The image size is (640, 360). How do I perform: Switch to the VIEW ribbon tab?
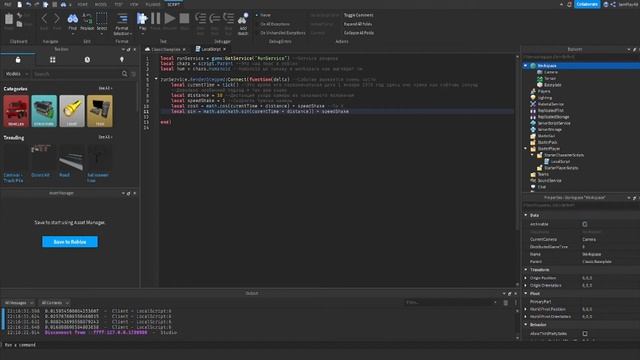click(x=134, y=4)
